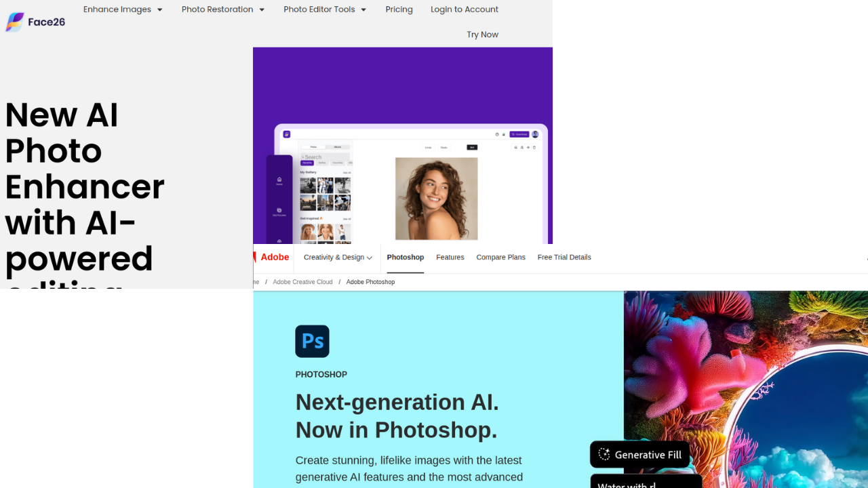Click the "PHOTOSHOP" label under the Ps icon
The height and width of the screenshot is (488, 868).
tap(321, 374)
